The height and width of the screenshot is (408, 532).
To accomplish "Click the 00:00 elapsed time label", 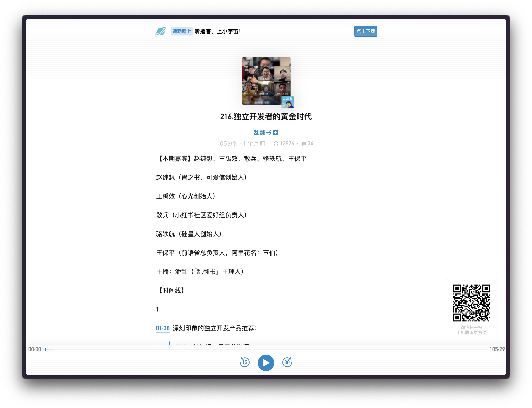I will tap(35, 349).
